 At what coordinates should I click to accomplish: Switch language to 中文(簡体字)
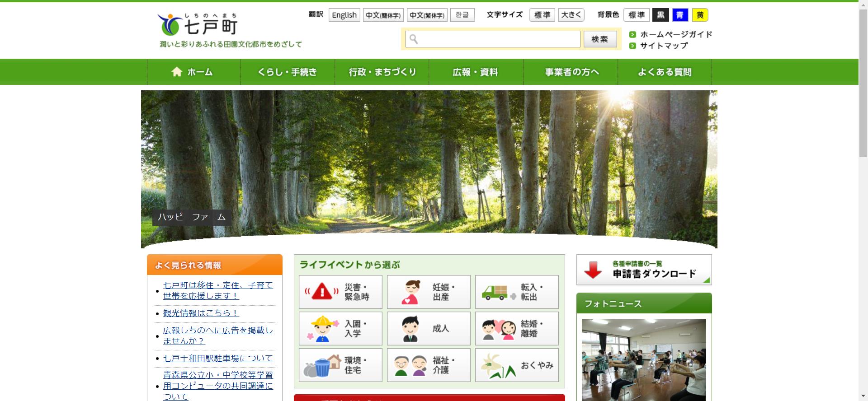click(383, 15)
